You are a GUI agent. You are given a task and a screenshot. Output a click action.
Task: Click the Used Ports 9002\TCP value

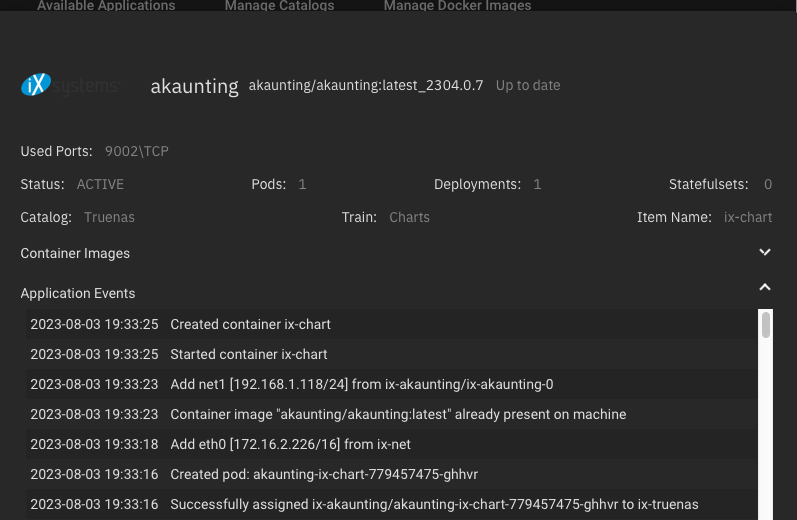tap(137, 151)
